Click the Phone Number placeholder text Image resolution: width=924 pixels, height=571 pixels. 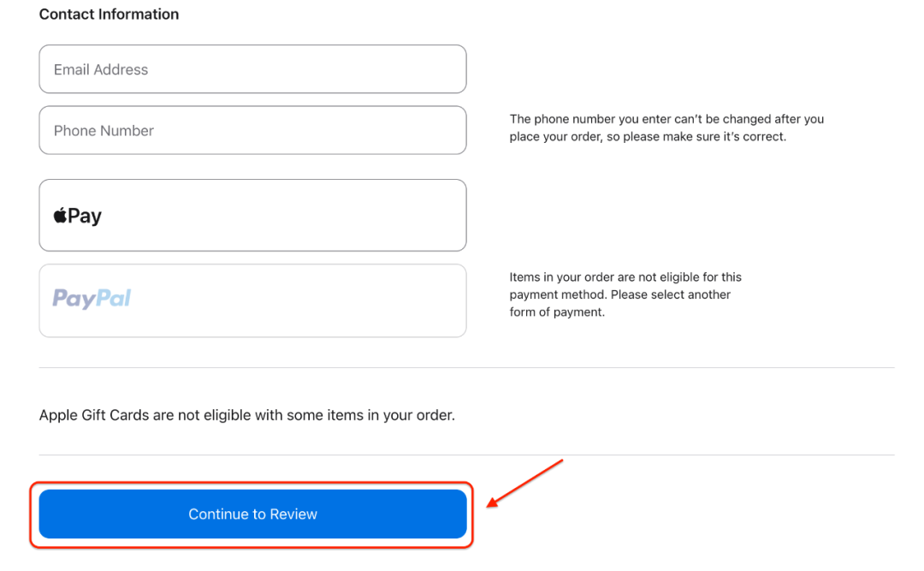click(x=104, y=131)
